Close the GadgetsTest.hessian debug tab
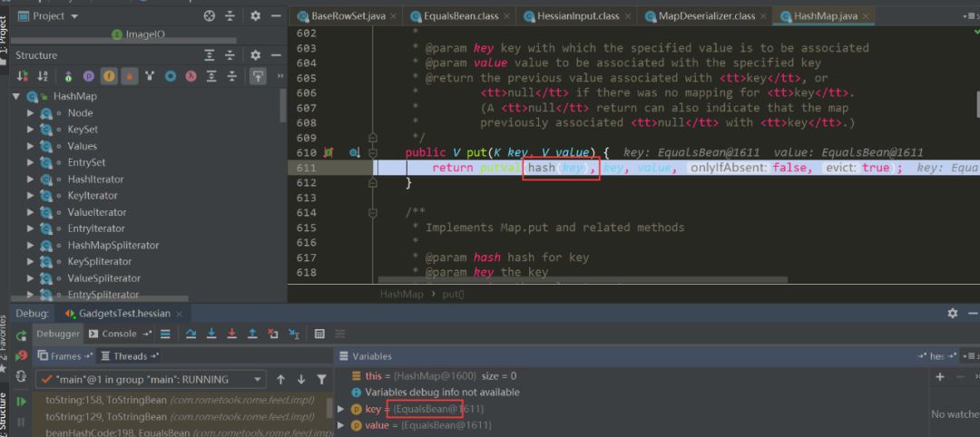This screenshot has height=437, width=980. 180,314
